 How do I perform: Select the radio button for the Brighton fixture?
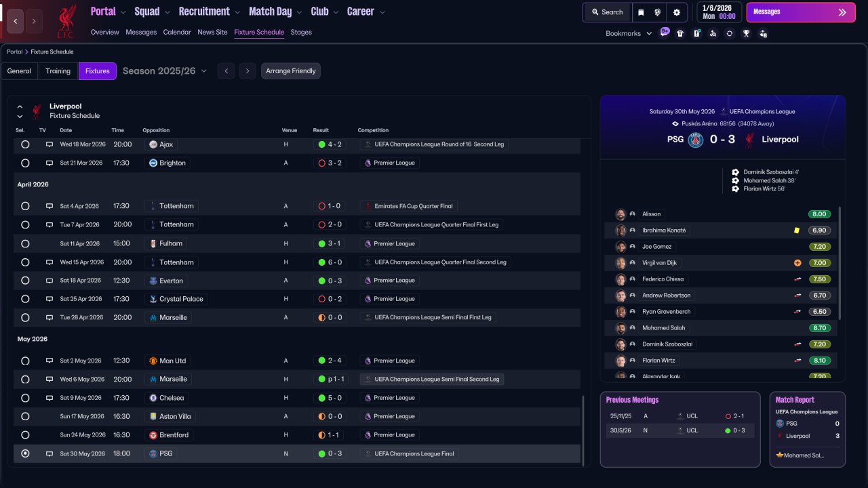coord(25,163)
